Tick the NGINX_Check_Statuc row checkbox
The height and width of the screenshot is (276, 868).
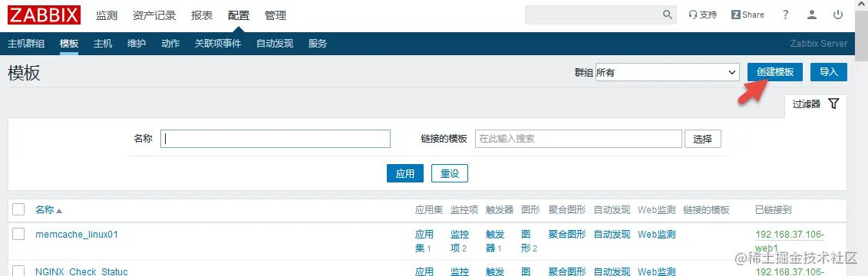click(19, 271)
